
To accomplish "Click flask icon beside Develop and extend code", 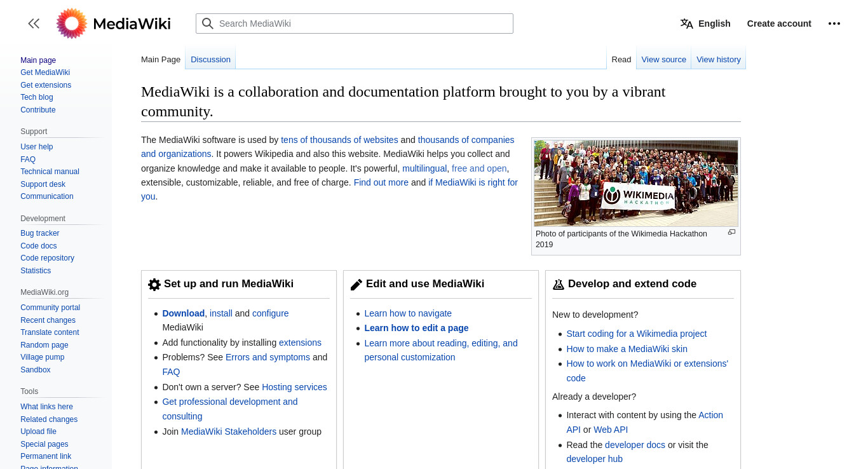I will [559, 285].
